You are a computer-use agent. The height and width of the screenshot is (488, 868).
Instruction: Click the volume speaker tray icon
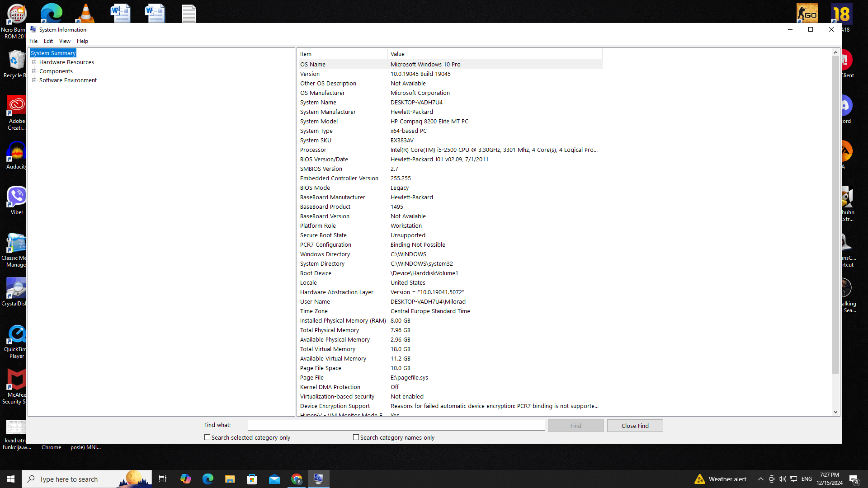tap(783, 479)
